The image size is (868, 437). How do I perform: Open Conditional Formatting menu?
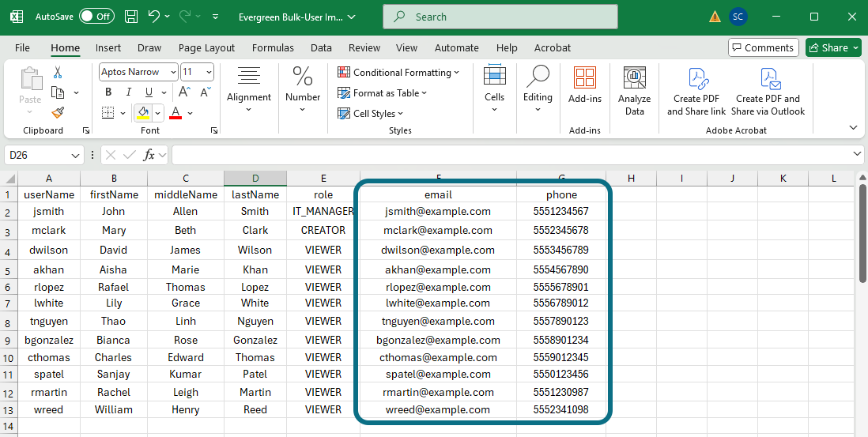(x=398, y=73)
